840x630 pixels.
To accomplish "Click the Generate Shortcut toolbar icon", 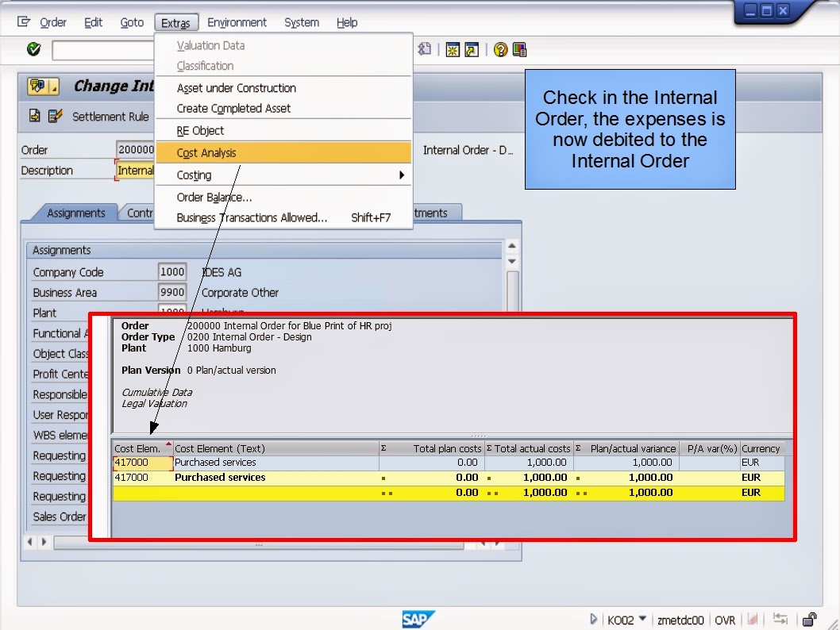I will pos(472,50).
